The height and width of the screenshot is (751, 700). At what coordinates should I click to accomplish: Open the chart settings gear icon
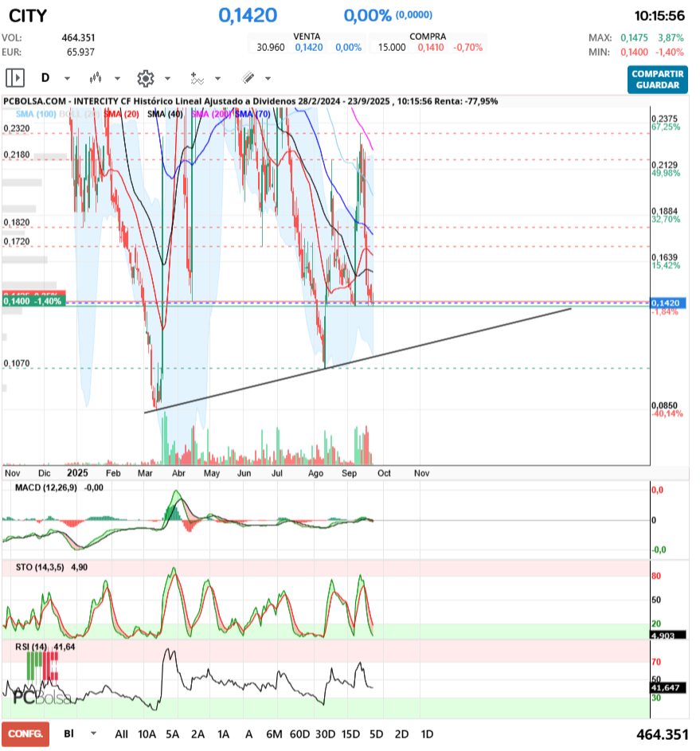[146, 78]
